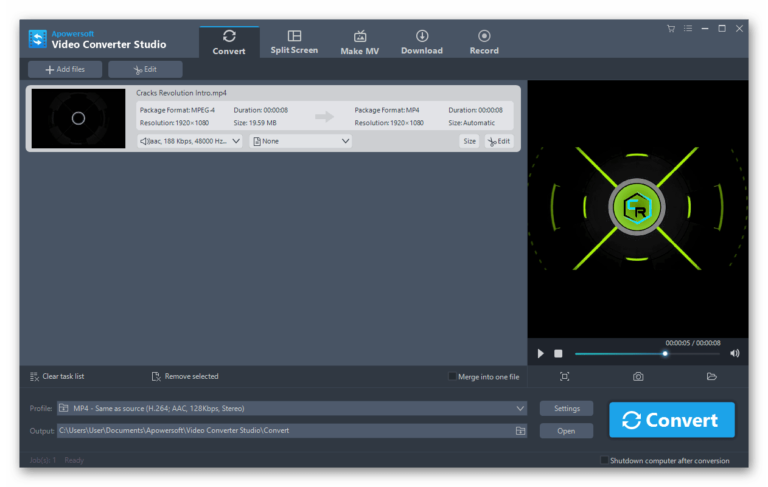
Task: Start conversion with the big Convert button
Action: click(x=672, y=420)
